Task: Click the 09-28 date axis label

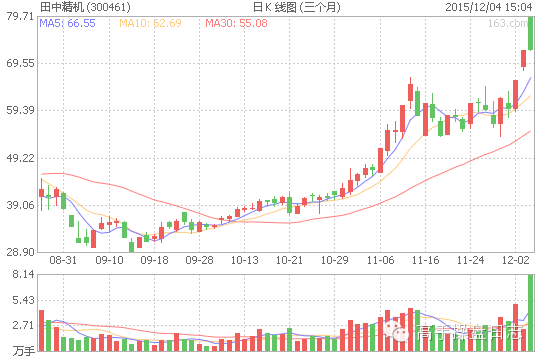Action: click(199, 260)
